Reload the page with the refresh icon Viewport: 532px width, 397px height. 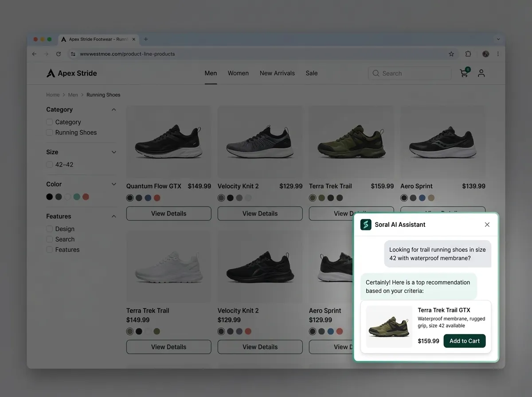coord(59,54)
